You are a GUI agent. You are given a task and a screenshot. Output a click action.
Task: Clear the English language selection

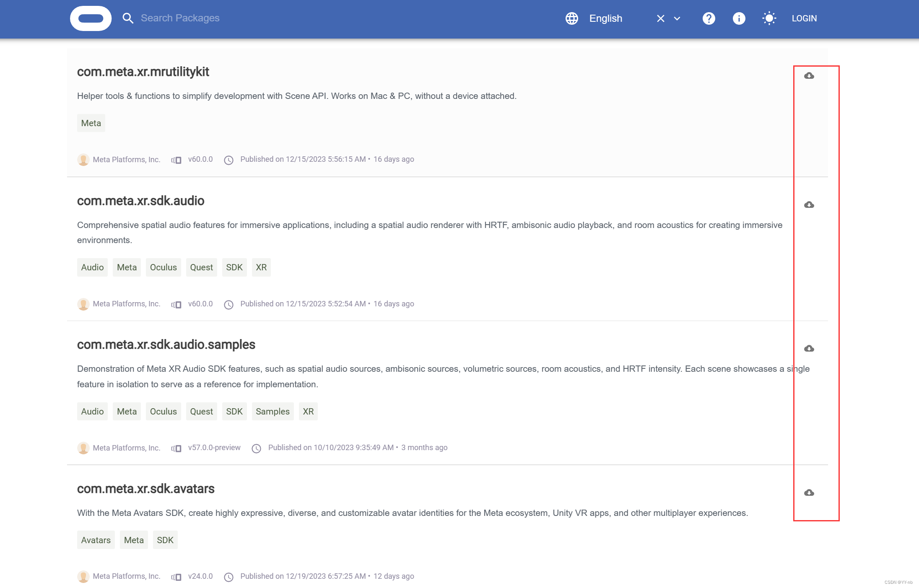coord(660,18)
